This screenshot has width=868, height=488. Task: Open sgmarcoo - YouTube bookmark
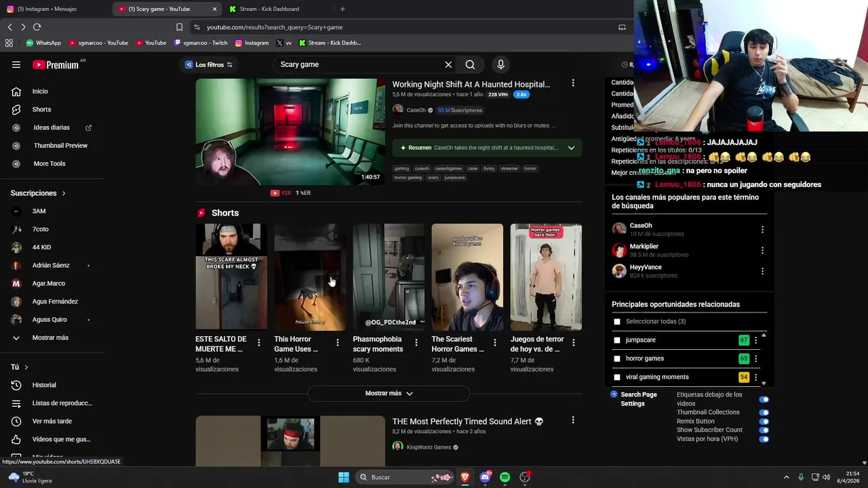click(x=98, y=43)
